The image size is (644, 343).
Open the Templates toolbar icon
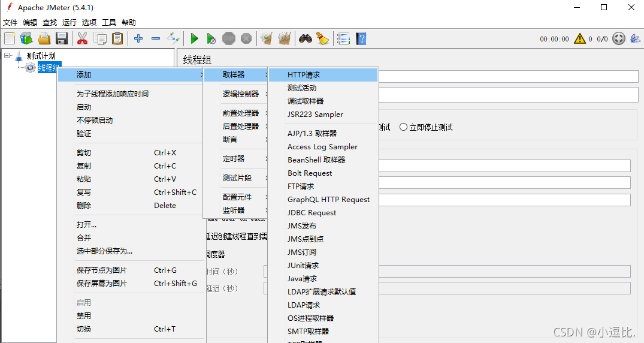27,38
